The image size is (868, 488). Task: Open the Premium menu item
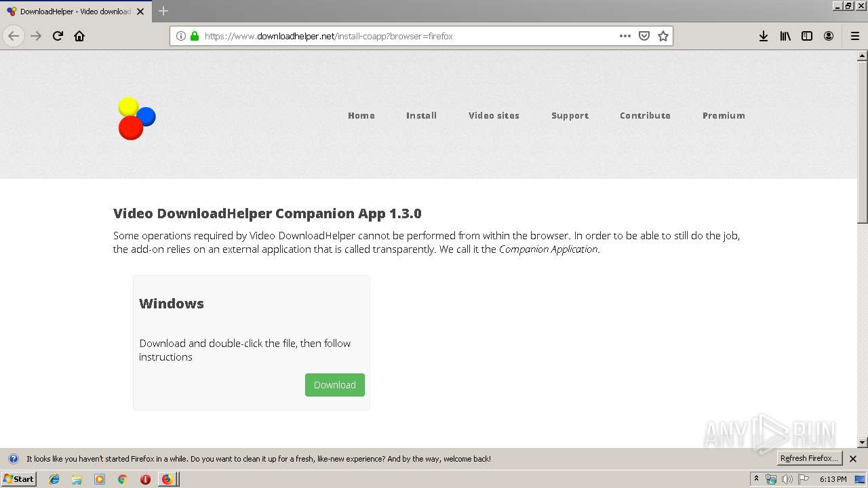tap(724, 115)
